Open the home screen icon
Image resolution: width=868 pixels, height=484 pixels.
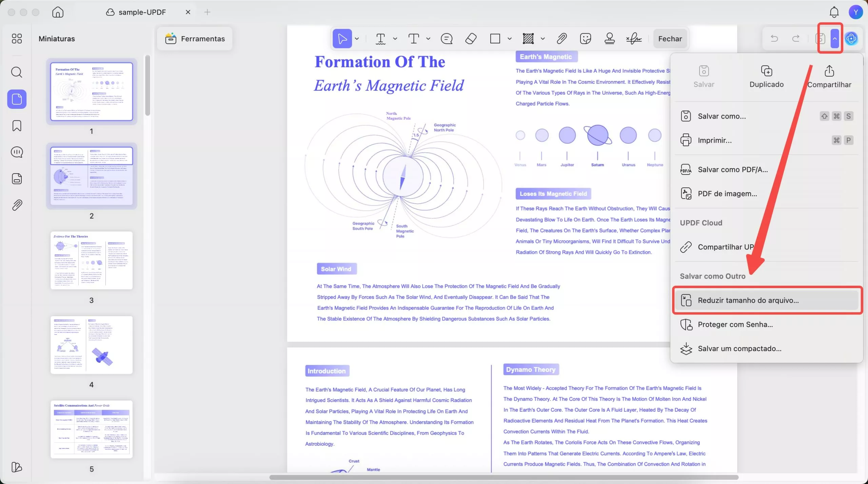[58, 12]
